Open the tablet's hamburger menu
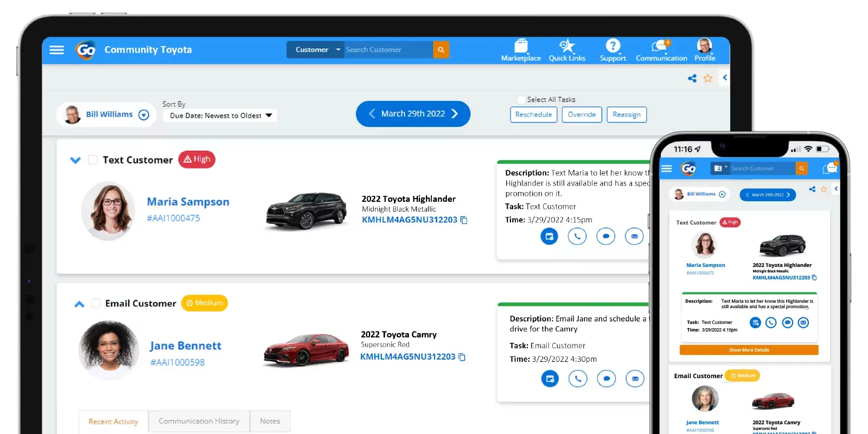 57,50
